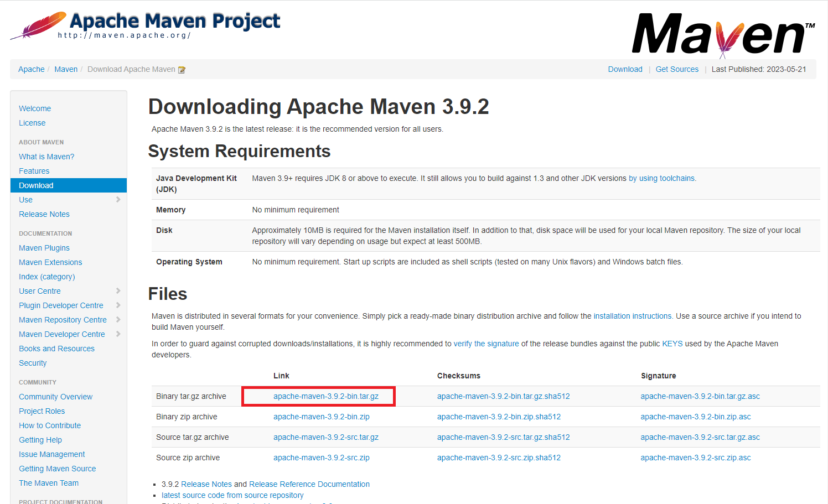Open Getting Help in sidebar

pos(40,440)
